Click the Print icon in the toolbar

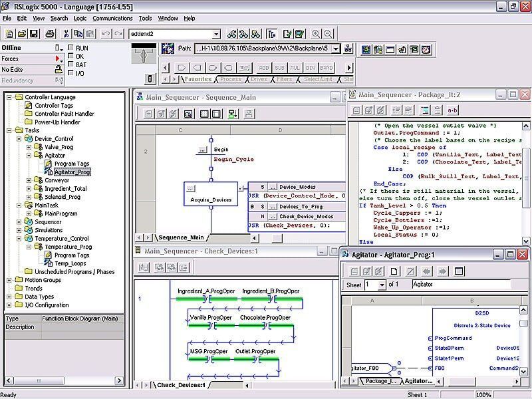(51, 34)
